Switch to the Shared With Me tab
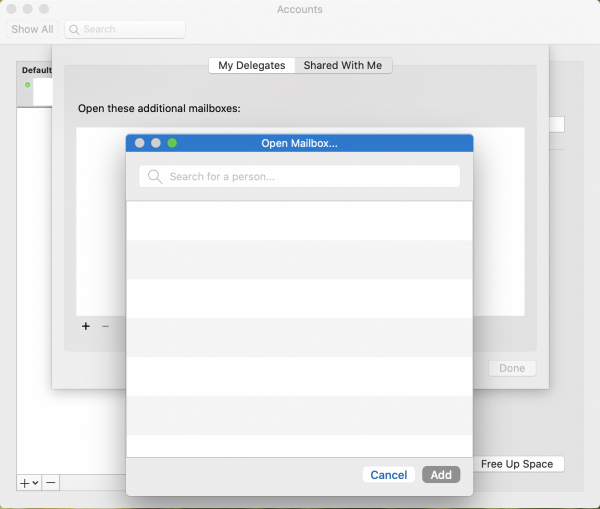Screen dimensions: 600x509 pyautogui.click(x=343, y=65)
